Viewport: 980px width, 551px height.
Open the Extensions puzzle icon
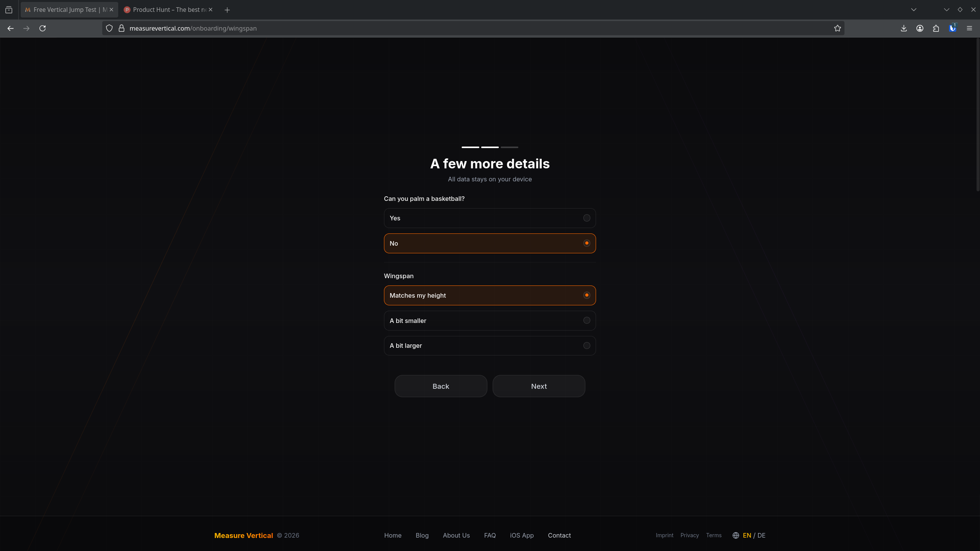pyautogui.click(x=936, y=28)
